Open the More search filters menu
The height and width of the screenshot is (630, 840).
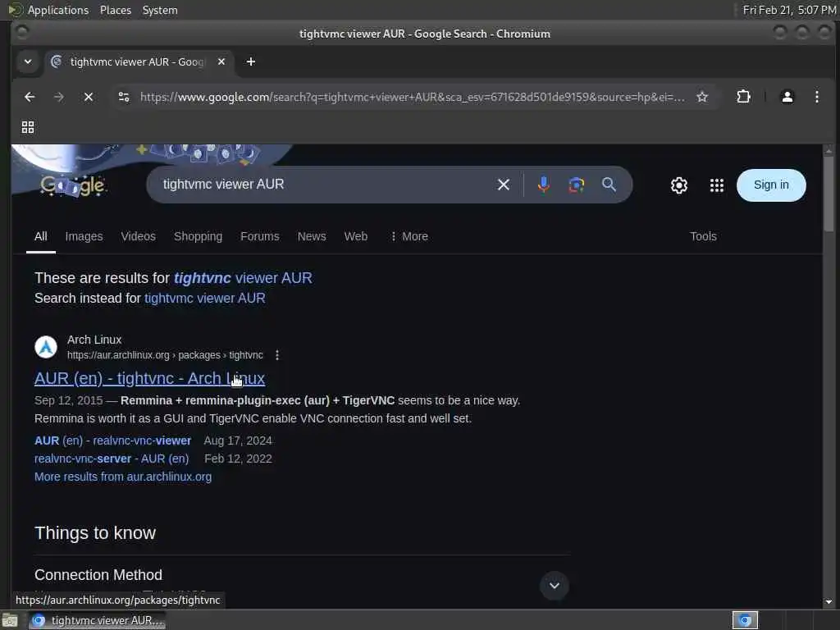click(409, 236)
